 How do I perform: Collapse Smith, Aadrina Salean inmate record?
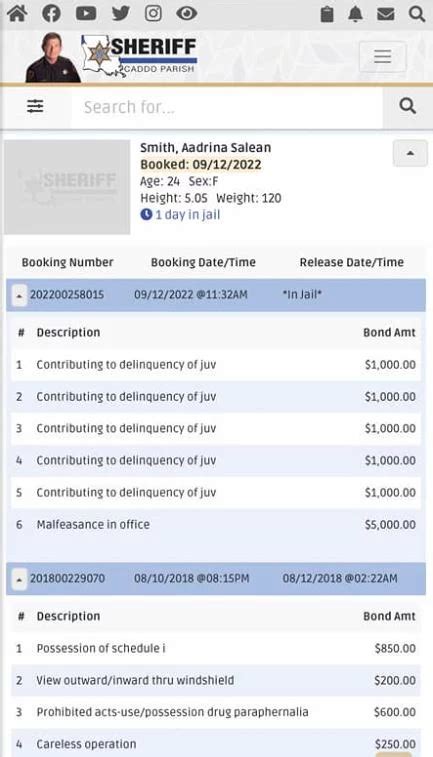[410, 154]
